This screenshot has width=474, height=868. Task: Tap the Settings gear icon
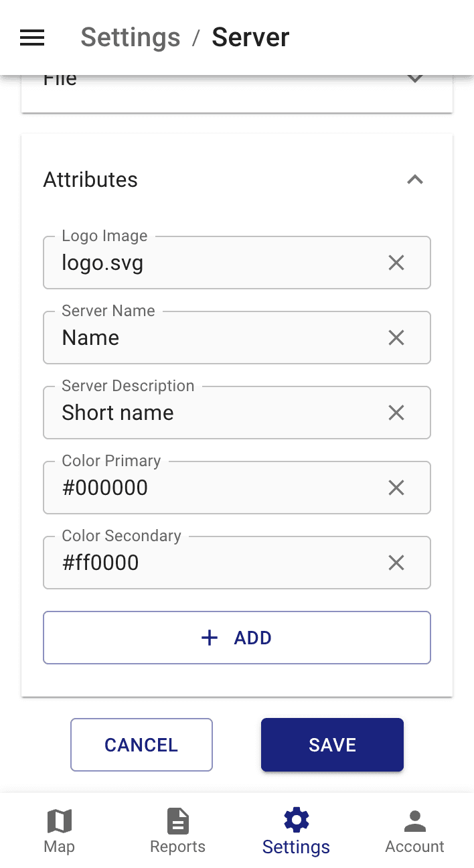click(296, 820)
